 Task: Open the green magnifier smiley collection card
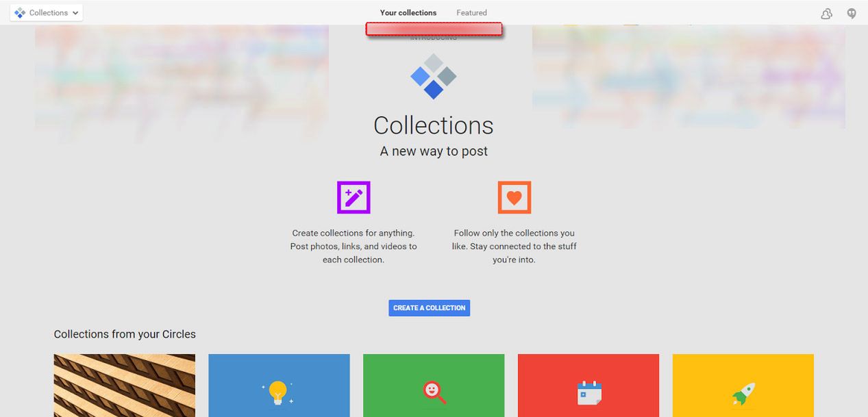pos(434,386)
